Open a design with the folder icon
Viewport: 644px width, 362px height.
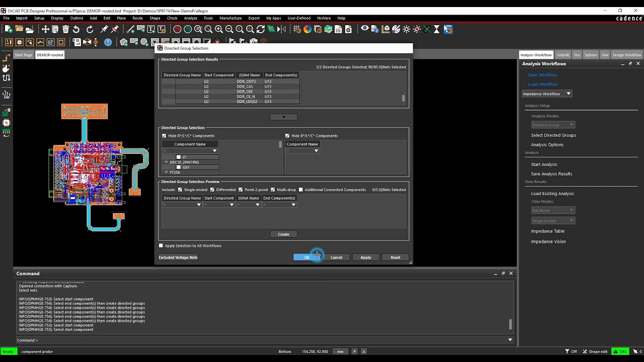[x=19, y=30]
